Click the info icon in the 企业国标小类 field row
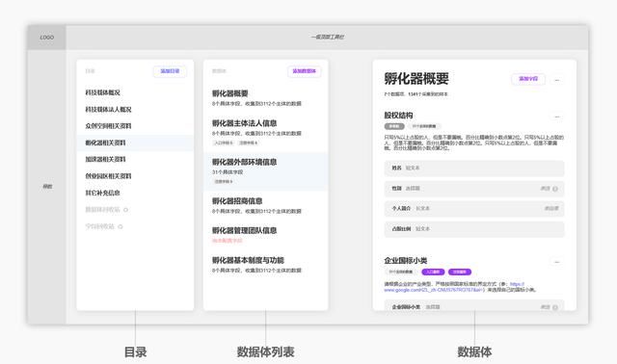This screenshot has height=364, width=617. (x=555, y=307)
